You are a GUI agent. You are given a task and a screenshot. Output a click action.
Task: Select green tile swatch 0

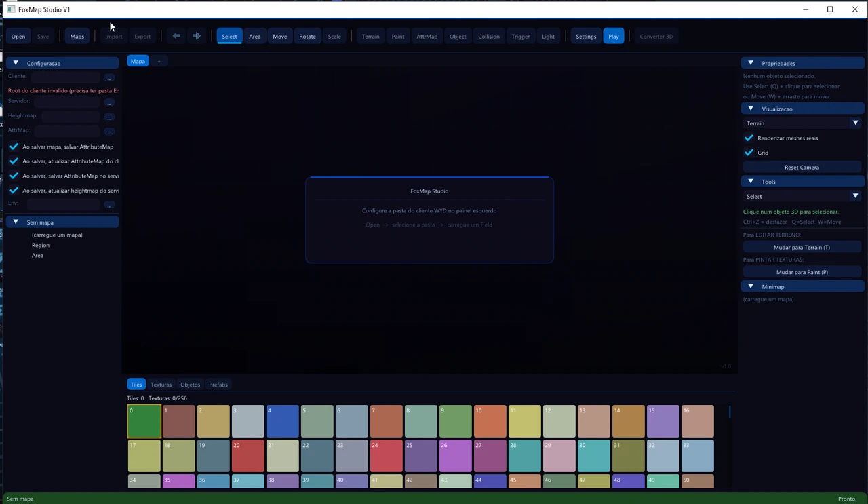(x=144, y=421)
